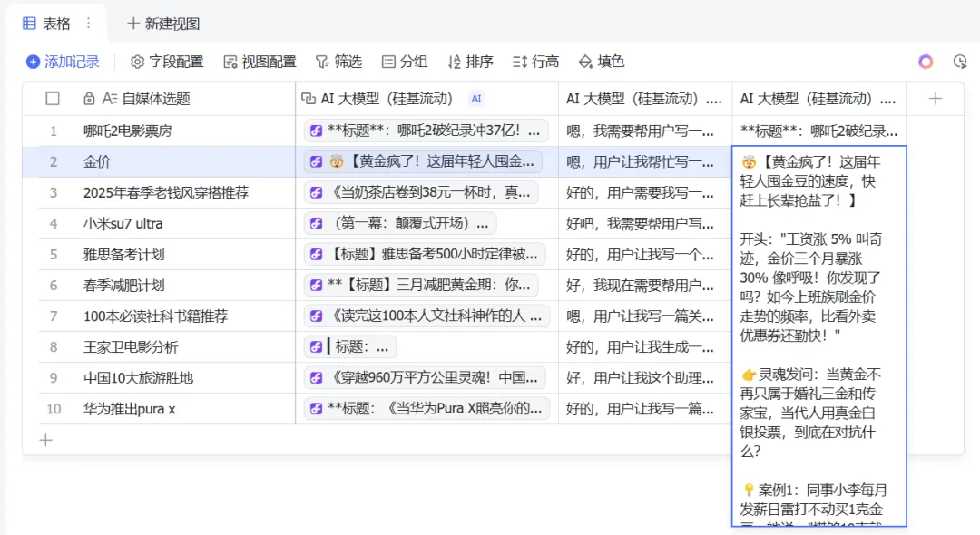The height and width of the screenshot is (535, 980).
Task: Open the 分组 grouping option
Action: [405, 62]
